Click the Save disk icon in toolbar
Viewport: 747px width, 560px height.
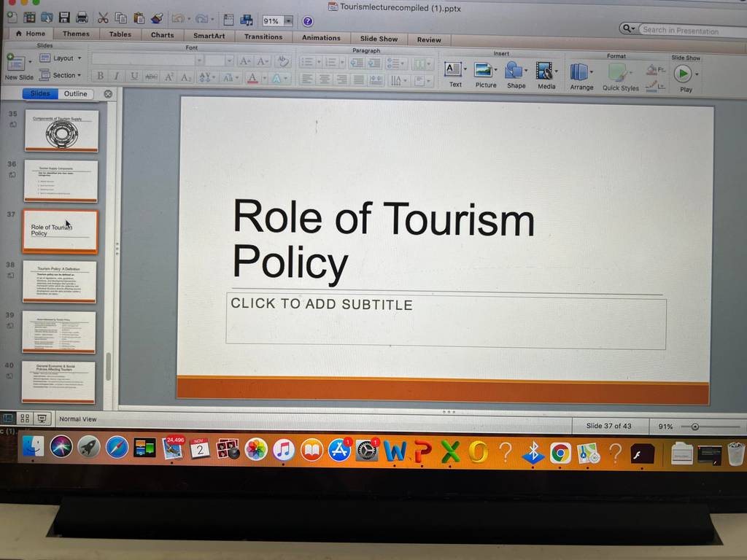coord(64,17)
